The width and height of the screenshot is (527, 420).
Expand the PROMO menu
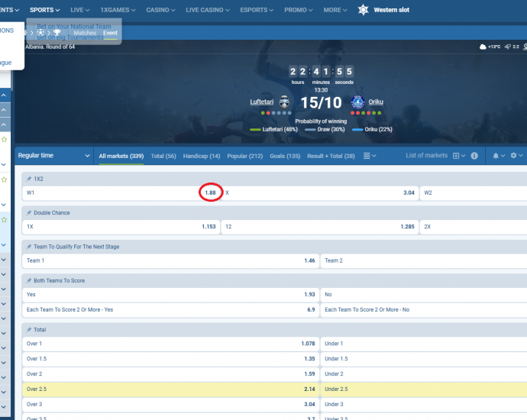click(299, 10)
